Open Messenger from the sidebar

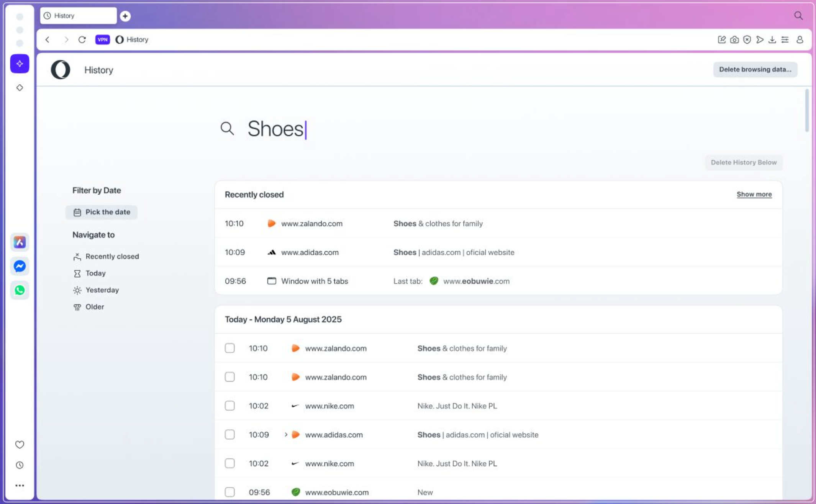[20, 266]
